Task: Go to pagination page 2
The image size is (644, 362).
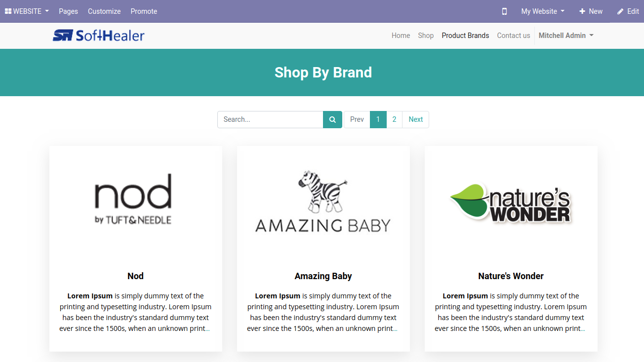Action: 394,119
